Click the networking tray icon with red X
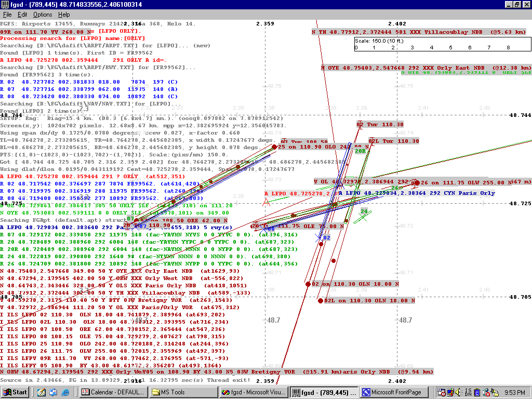532x399 pixels. 486,392
